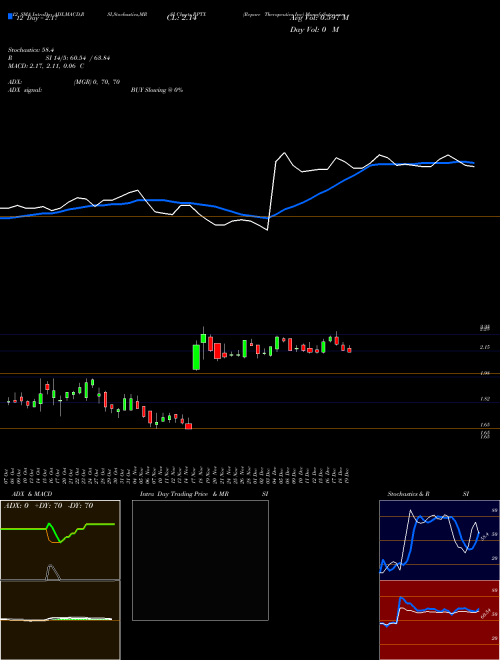Click the last red candlestick on the chart
This screenshot has height=660, width=500.
(349, 350)
